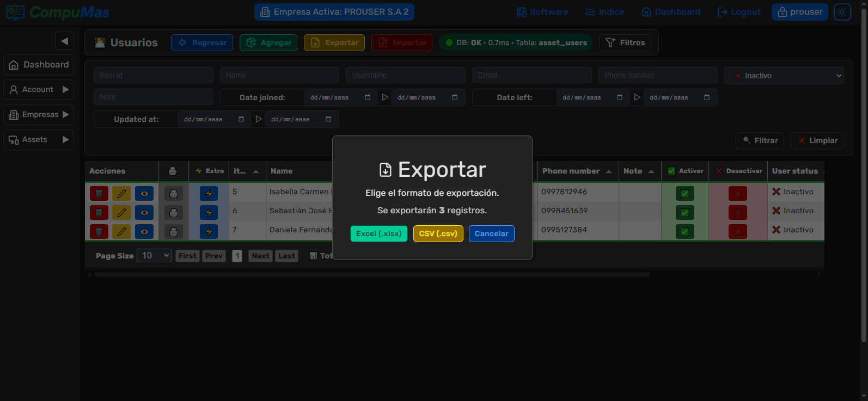Open extra lightning action for Isabella Carmen
Screen dimensions: 868x401
point(209,193)
